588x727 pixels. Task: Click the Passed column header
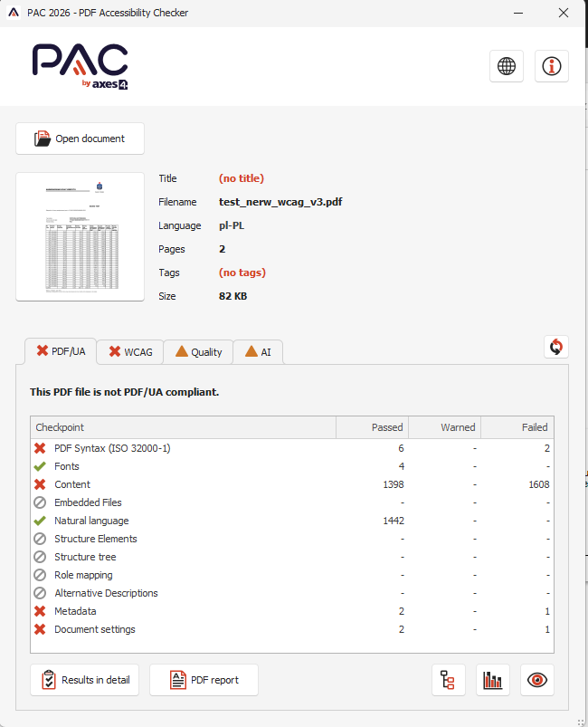(372, 427)
